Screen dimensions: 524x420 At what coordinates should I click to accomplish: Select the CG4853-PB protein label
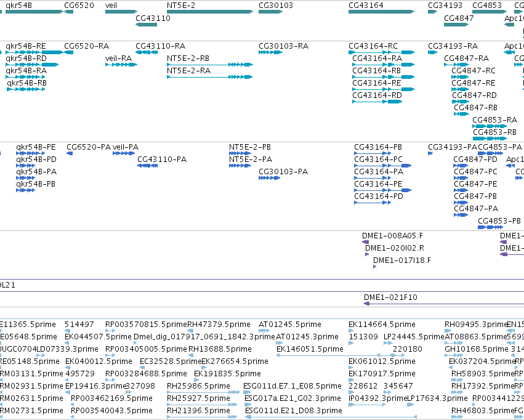tap(499, 221)
